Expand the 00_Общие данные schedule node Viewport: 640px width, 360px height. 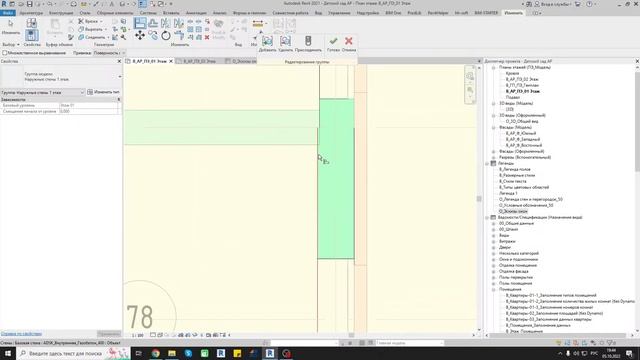point(493,223)
